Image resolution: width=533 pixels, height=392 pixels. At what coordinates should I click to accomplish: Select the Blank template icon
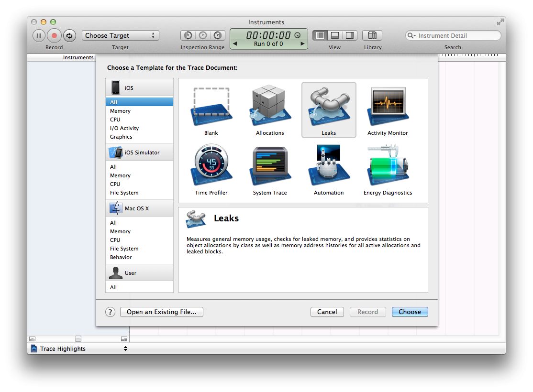coord(211,106)
